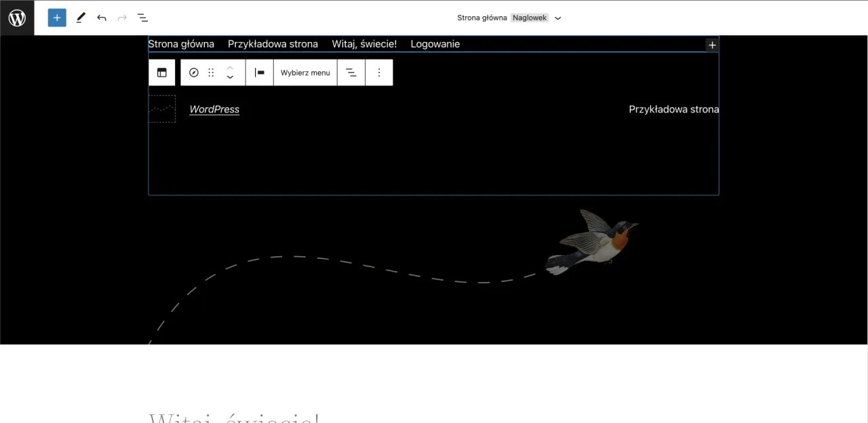The height and width of the screenshot is (423, 868).
Task: Select the 'Logowanie' menu item
Action: click(x=435, y=44)
